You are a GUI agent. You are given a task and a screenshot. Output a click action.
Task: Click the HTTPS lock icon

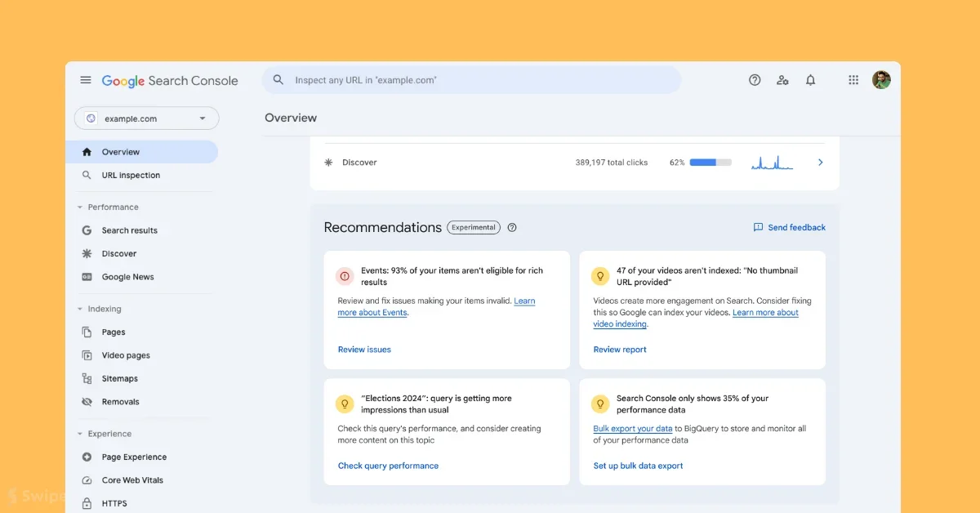(x=87, y=503)
